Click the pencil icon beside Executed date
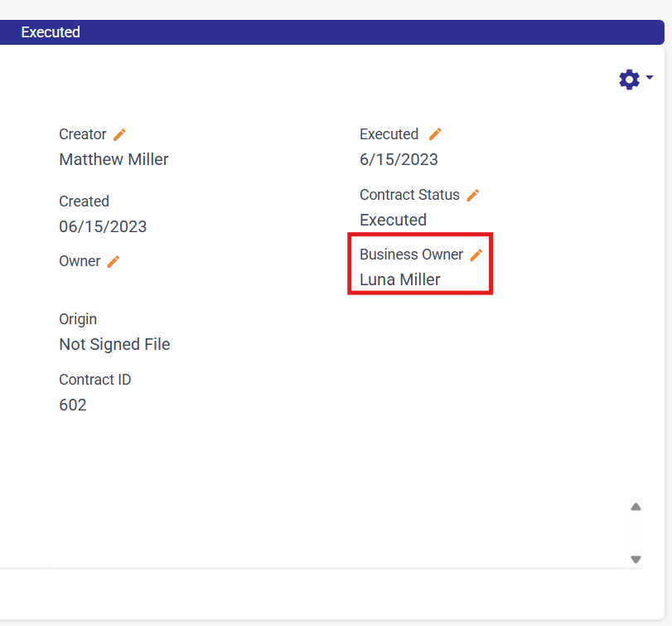Viewport: 672px width, 626px height. point(435,134)
